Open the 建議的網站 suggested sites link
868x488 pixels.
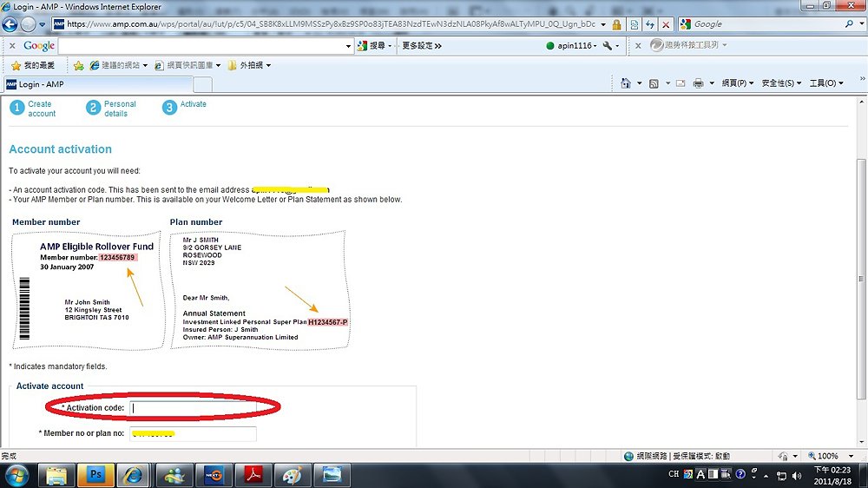click(x=118, y=65)
